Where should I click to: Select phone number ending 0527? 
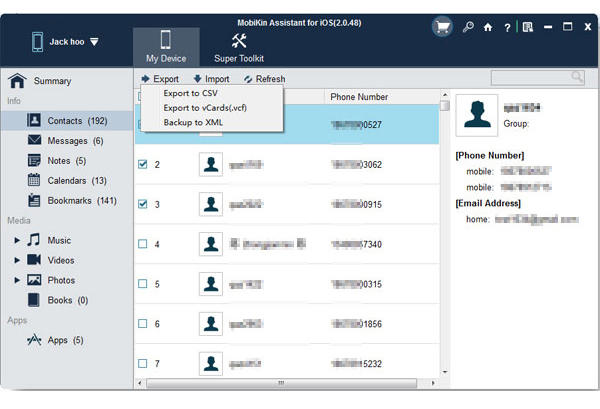[x=356, y=125]
